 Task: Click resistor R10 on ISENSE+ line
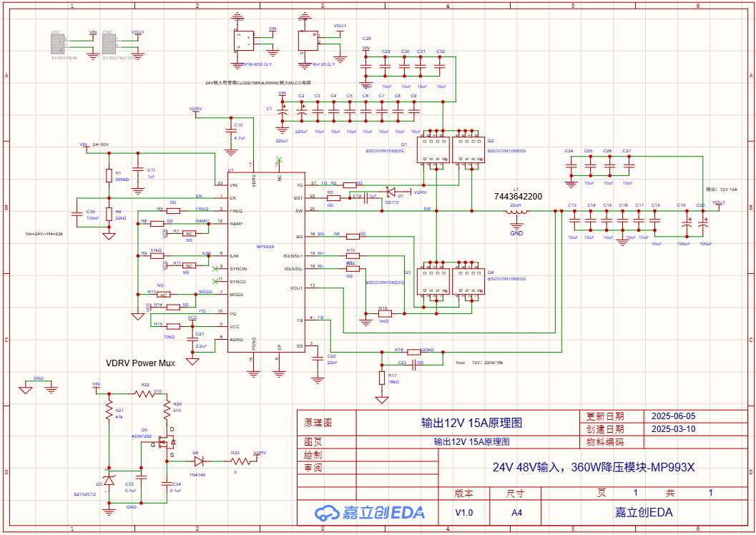click(x=353, y=256)
